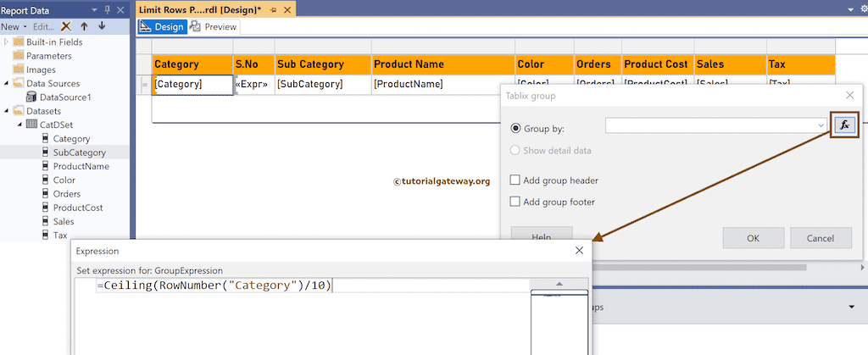
Task: Select the CatDSet dataset icon
Action: coord(31,125)
